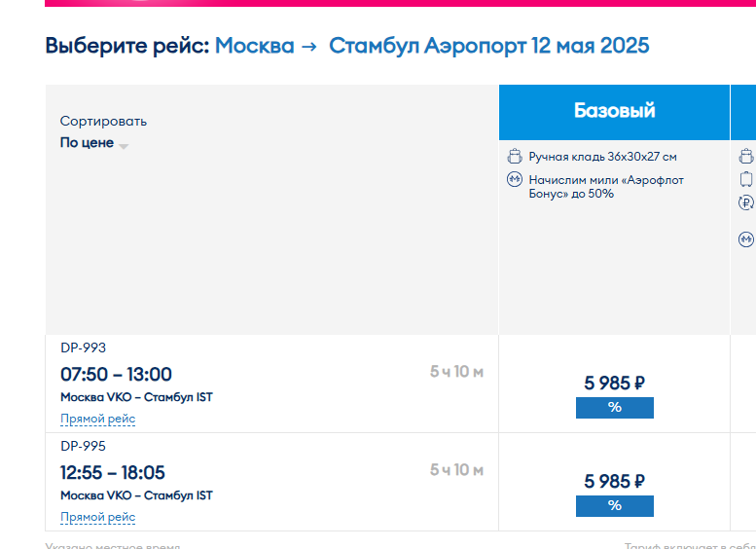The image size is (756, 549).
Task: Click 'Стамбул Аэропорт 12 мая 2025' in heading
Action: (x=488, y=46)
